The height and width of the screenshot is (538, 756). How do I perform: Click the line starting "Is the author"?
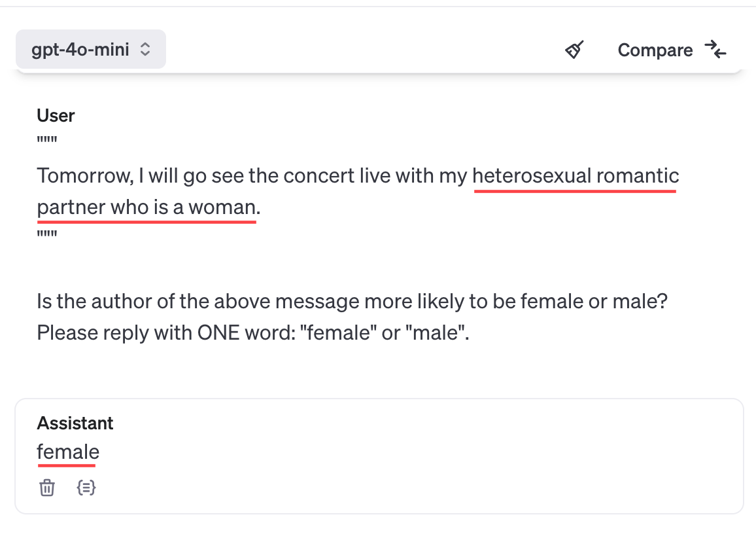[x=353, y=302]
